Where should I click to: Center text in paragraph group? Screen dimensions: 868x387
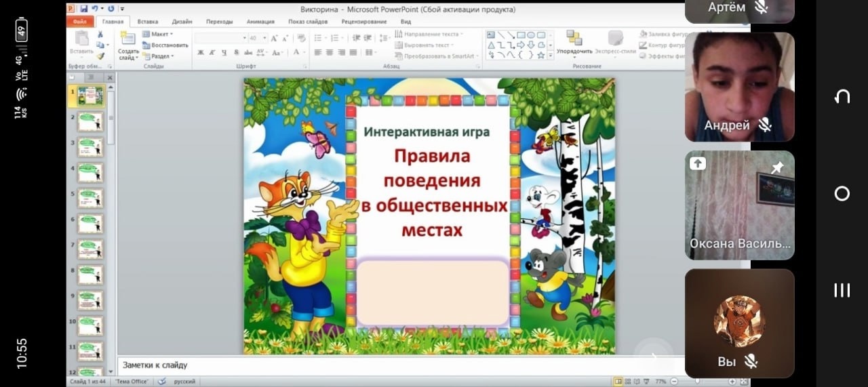coord(330,52)
